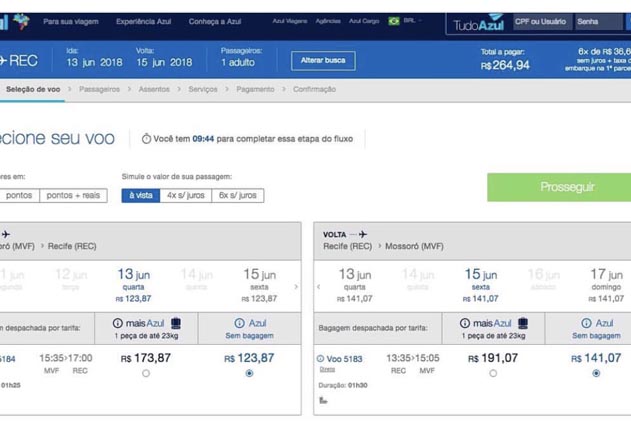
Task: Select R$ 191,07 maisAzul return fare radio
Action: 493,373
